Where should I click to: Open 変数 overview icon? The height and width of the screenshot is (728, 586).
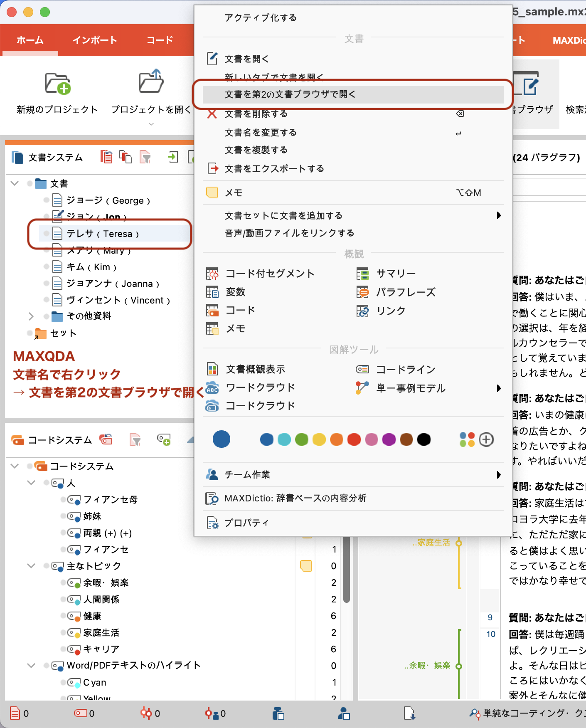[x=212, y=292]
